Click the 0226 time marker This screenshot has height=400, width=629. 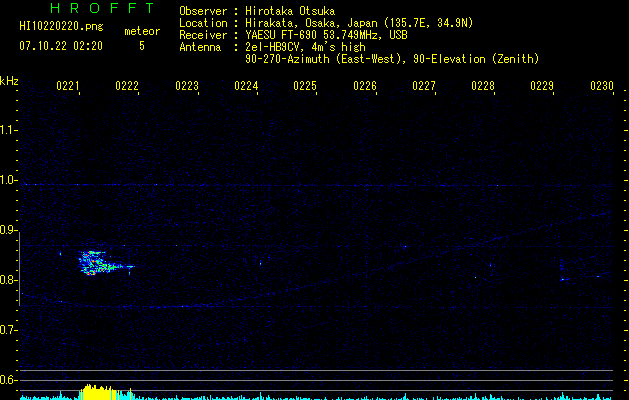click(x=365, y=86)
